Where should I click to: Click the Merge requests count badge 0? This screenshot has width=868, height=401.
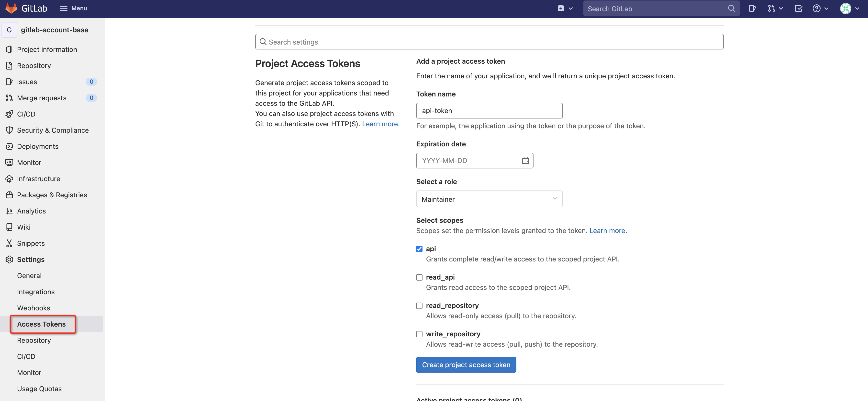[91, 98]
